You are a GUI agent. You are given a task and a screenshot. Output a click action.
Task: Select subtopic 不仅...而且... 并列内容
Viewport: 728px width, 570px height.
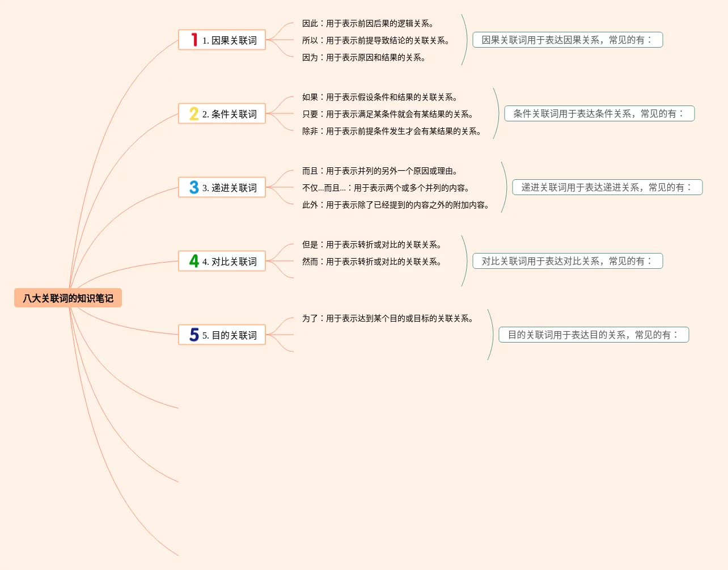[x=386, y=188]
